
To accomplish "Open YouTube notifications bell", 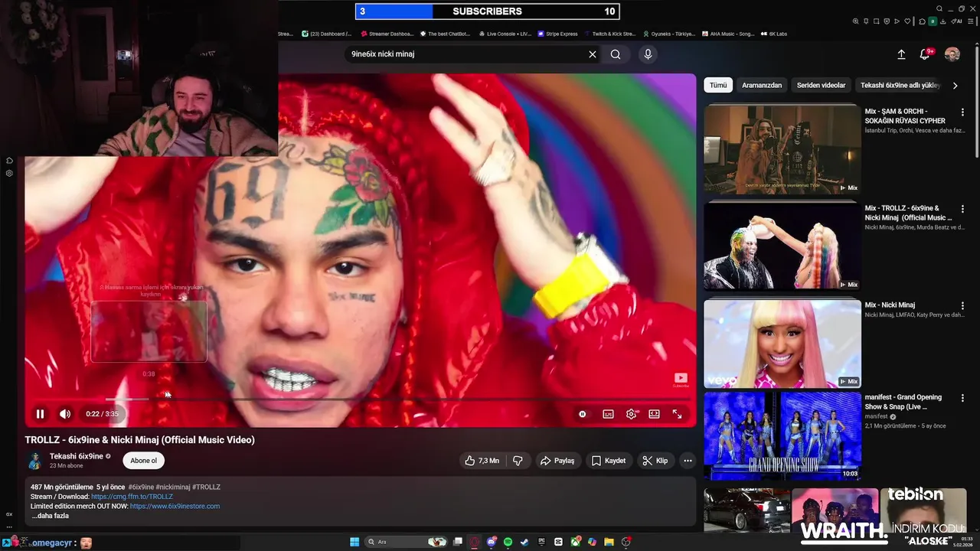I will pyautogui.click(x=925, y=54).
